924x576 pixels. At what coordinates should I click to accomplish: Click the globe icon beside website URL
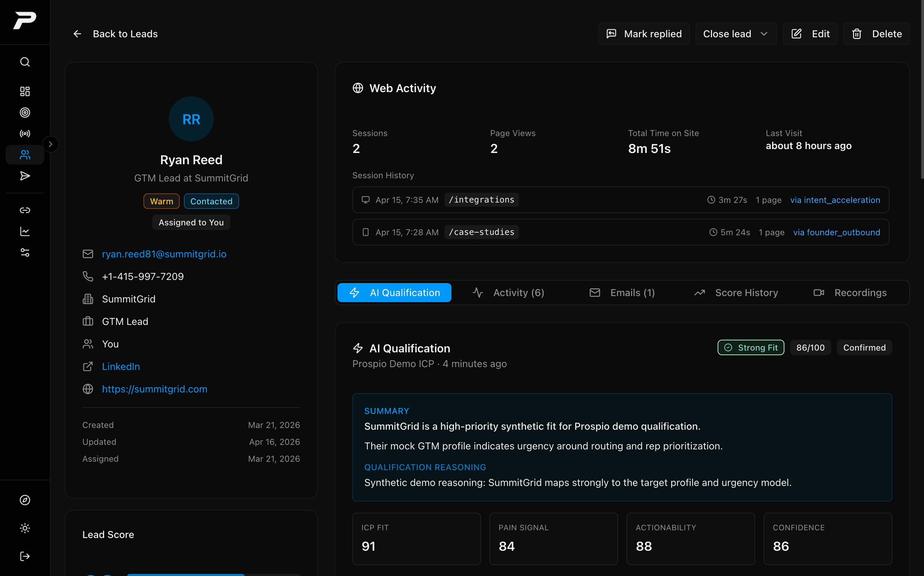tap(88, 389)
